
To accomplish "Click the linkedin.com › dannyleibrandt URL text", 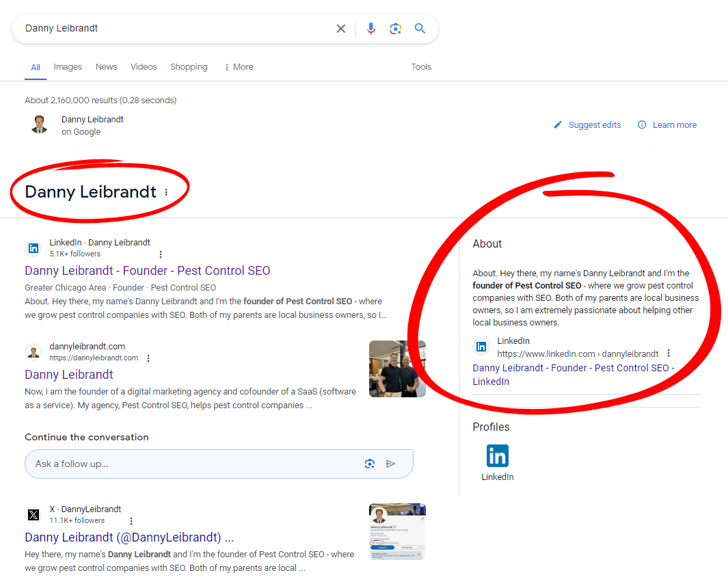I will pos(578,354).
